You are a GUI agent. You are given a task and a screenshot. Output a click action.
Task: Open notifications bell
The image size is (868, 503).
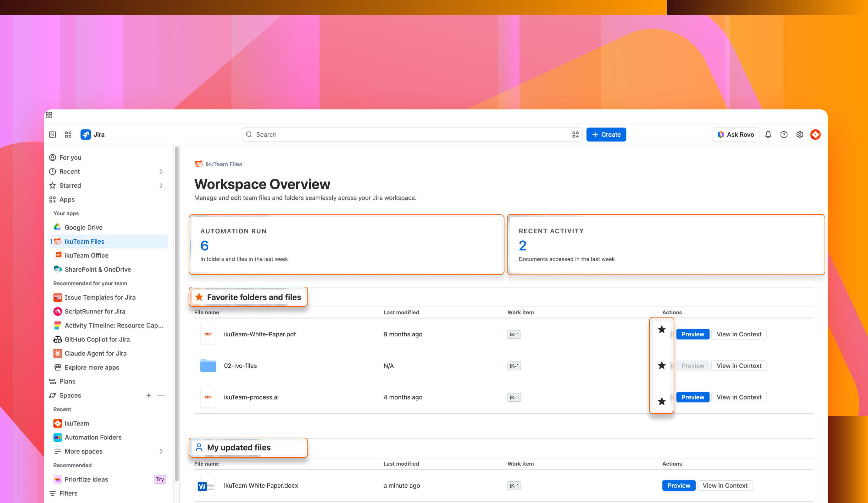click(x=768, y=135)
